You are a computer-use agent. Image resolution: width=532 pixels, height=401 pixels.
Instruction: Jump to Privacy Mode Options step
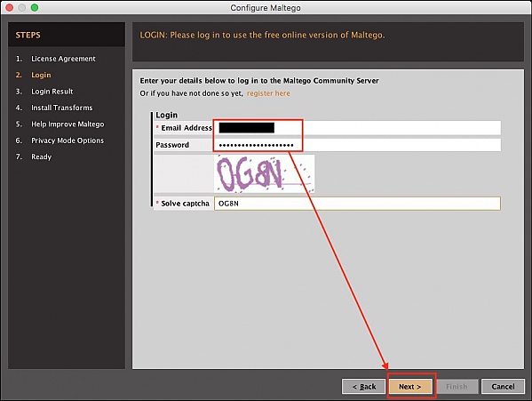(67, 140)
